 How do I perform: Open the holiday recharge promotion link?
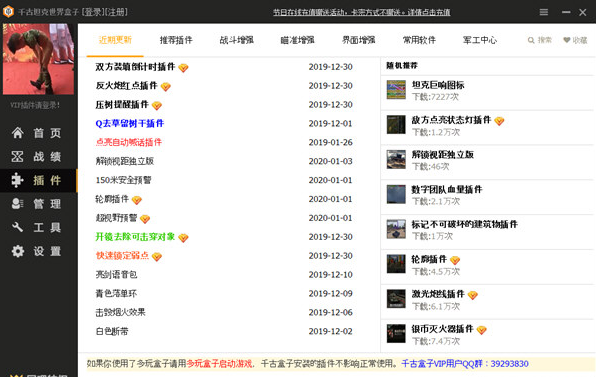tap(361, 12)
